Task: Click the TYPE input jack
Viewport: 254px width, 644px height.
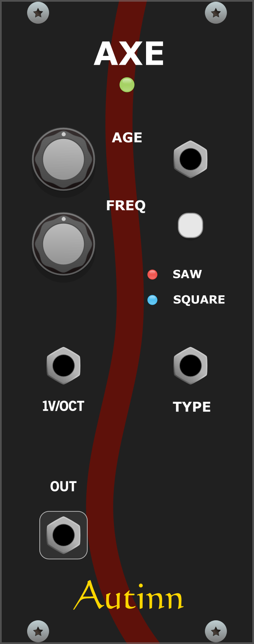Action: tap(190, 366)
